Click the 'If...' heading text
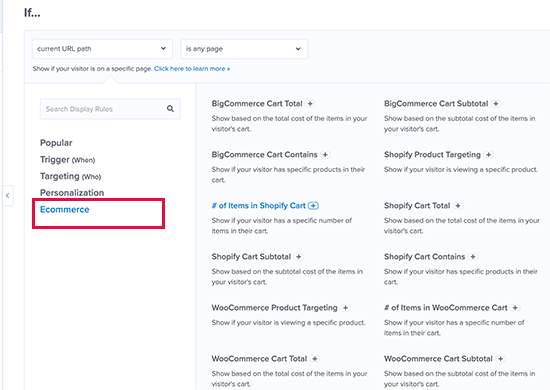The image size is (550, 390). pos(32,13)
